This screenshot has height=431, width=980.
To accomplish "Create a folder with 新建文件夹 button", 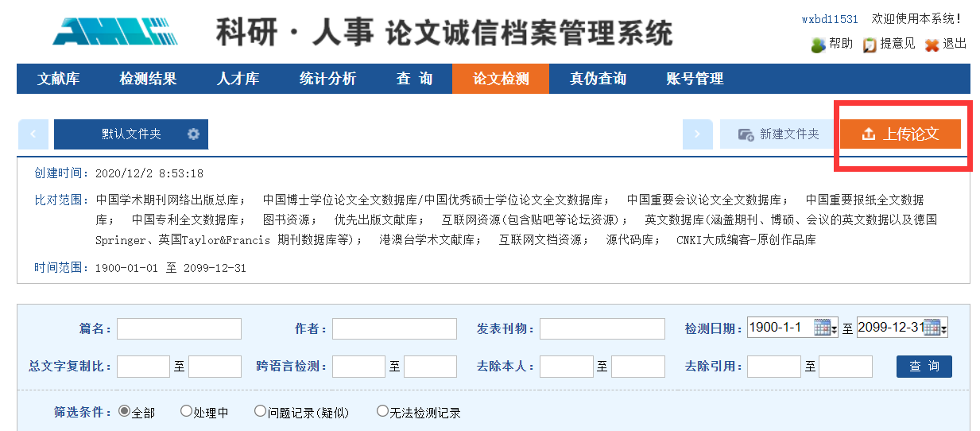I will click(778, 134).
